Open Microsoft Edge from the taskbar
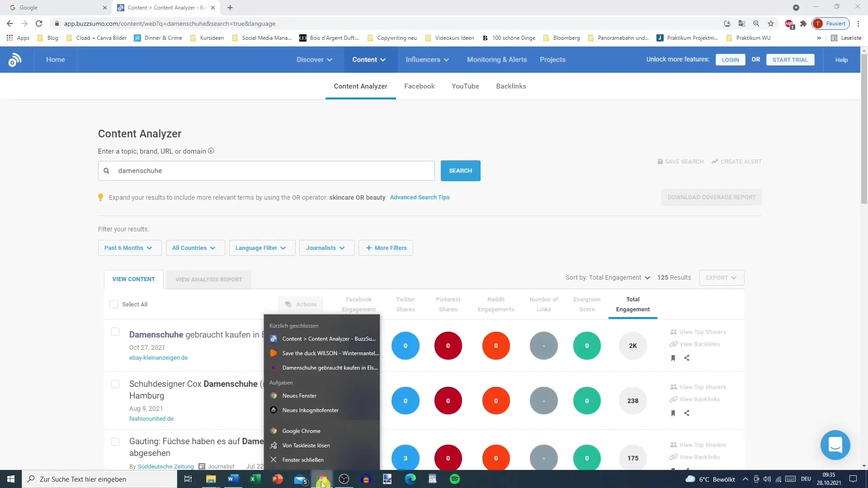Viewport: 868px width, 488px height. pos(410,479)
